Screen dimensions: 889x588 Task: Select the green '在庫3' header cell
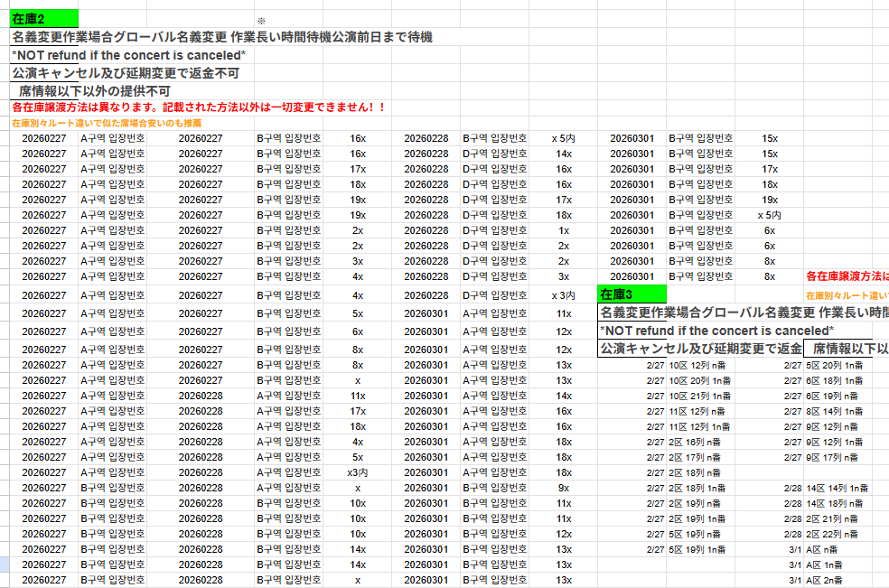click(x=632, y=294)
